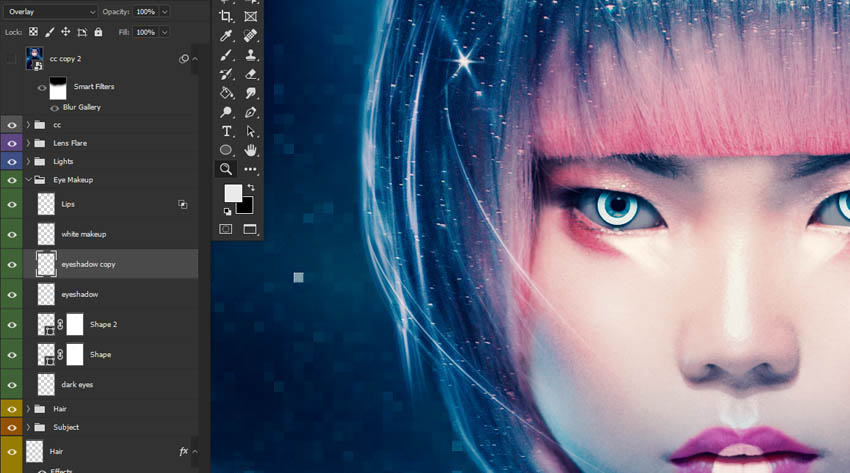Image resolution: width=850 pixels, height=473 pixels.
Task: Select the Pen tool
Action: 250,112
